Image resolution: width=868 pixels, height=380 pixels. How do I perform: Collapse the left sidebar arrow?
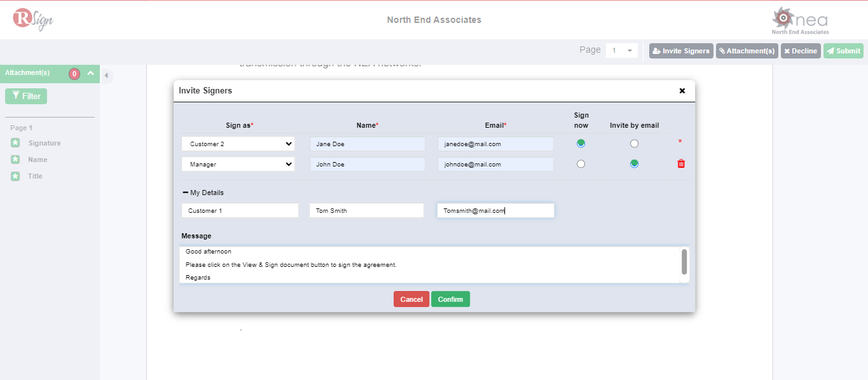tap(106, 76)
